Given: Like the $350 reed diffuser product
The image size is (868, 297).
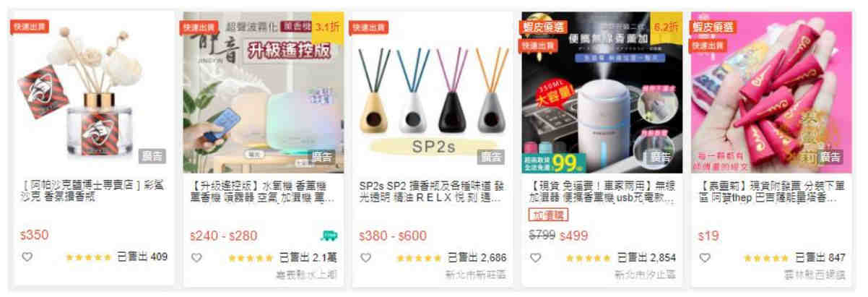Looking at the screenshot, I should pyautogui.click(x=27, y=257).
